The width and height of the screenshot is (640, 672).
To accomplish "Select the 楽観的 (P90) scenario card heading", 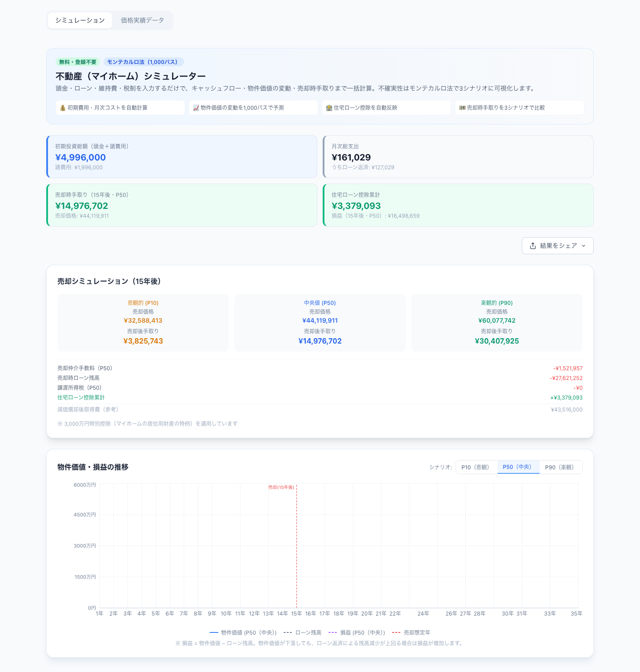I will pyautogui.click(x=497, y=303).
